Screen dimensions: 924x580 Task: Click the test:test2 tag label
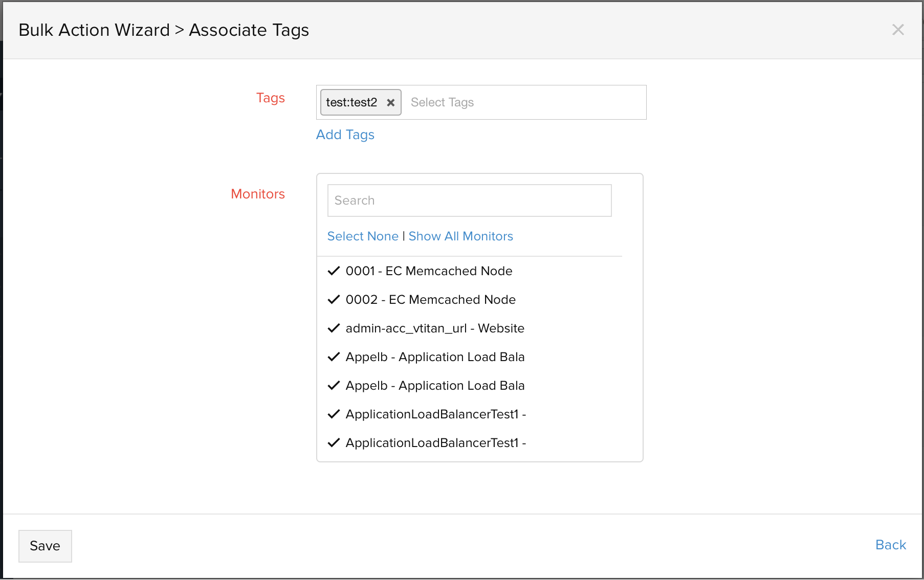(x=351, y=103)
